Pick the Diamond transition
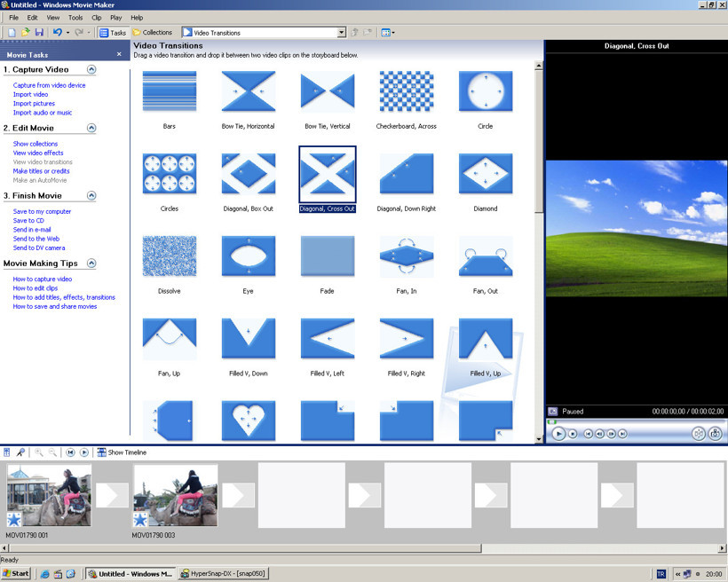 point(486,174)
